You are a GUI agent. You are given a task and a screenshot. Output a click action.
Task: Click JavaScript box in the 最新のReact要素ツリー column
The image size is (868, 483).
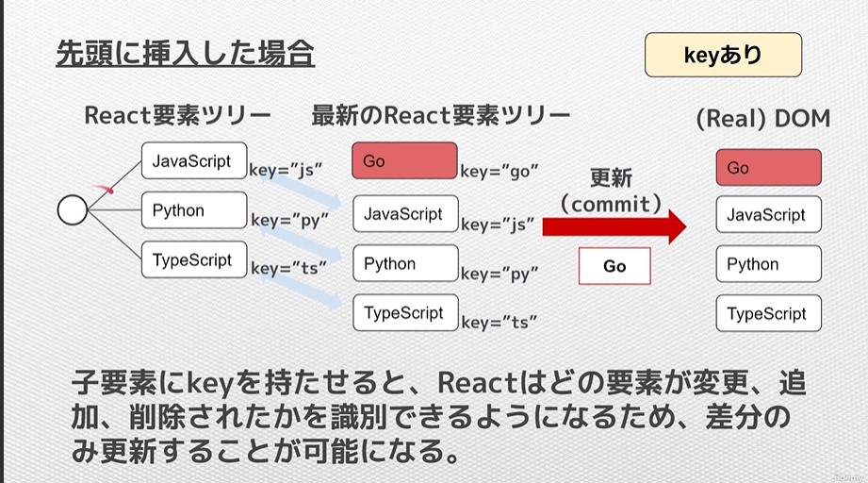pyautogui.click(x=404, y=214)
